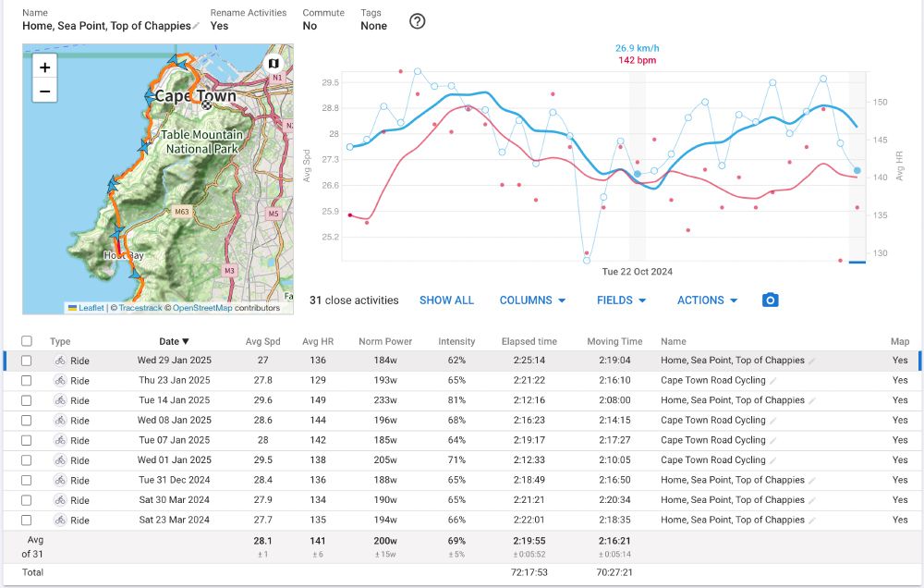Rename the Thu 23 Jan 2025 activity pencil
924x588 pixels.
tap(773, 381)
